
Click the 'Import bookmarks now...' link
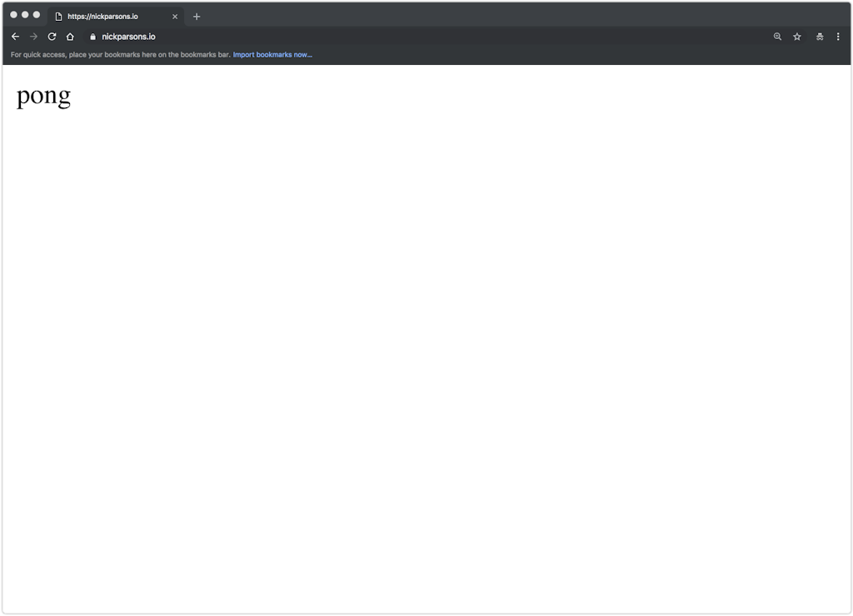pos(272,55)
